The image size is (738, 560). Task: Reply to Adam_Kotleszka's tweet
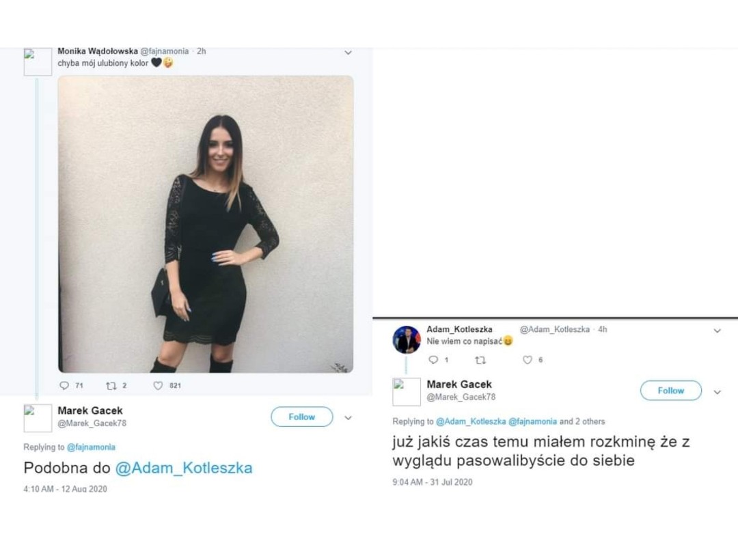pos(433,360)
